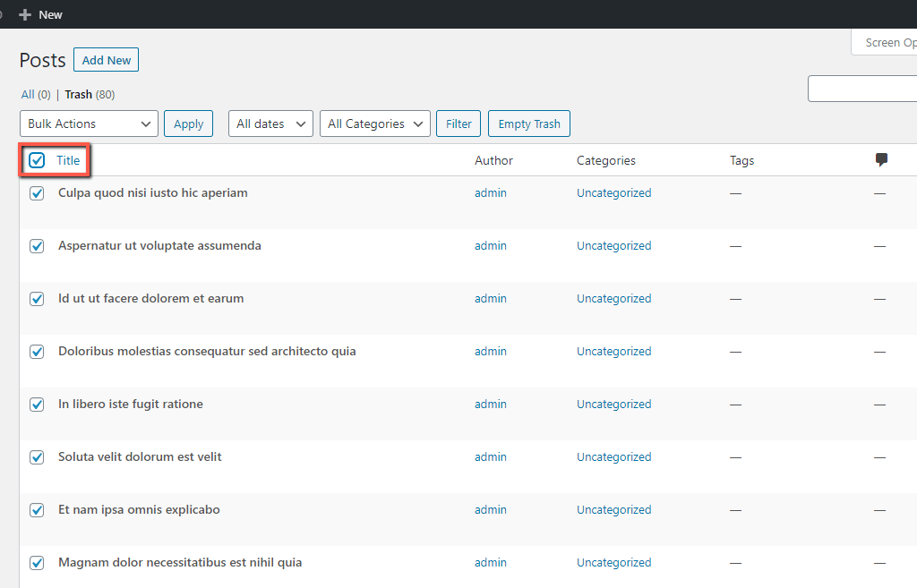The width and height of the screenshot is (917, 588).
Task: Open the New menu in admin bar
Action: pyautogui.click(x=41, y=14)
